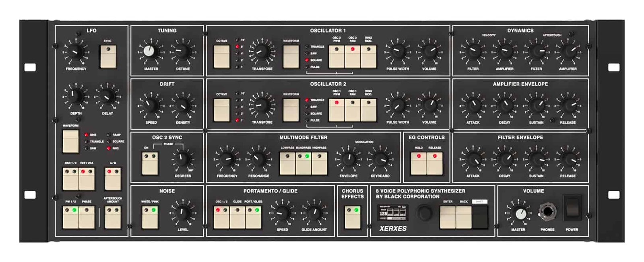
Task: Toggle the Chorus Effects switch
Action: click(x=352, y=217)
